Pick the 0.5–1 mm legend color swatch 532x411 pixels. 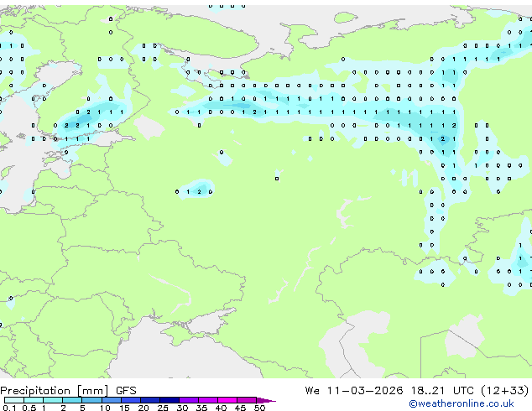tap(34, 400)
